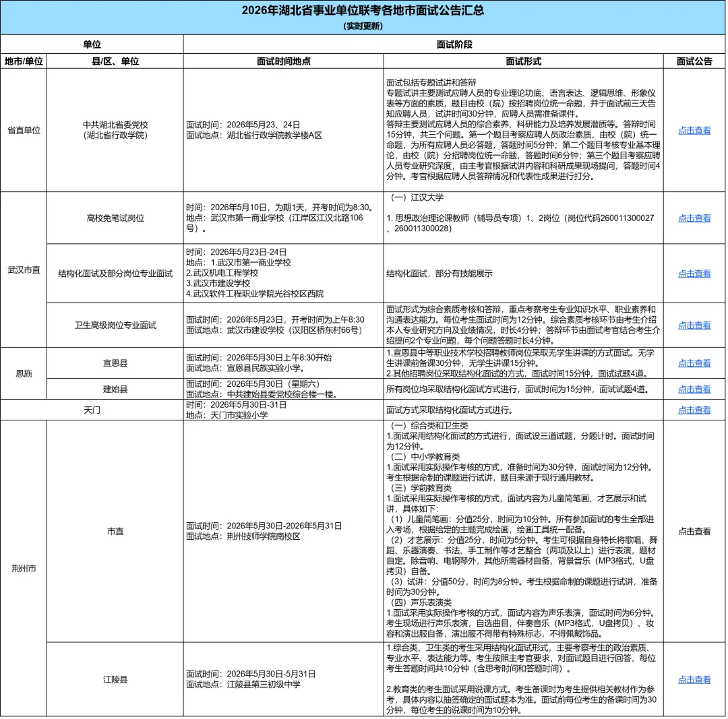Click the 面试公告 column header
The image size is (728, 719).
point(694,61)
